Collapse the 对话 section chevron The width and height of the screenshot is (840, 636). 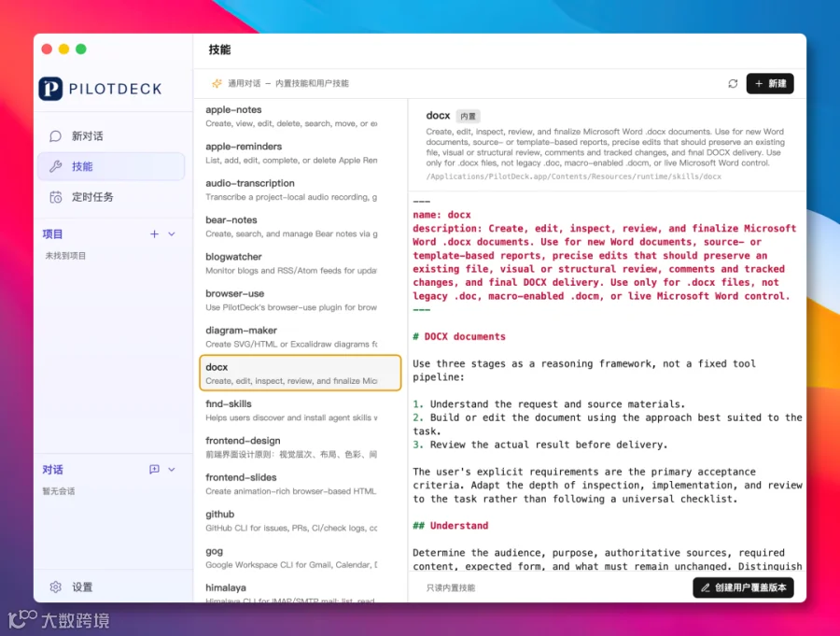[172, 469]
